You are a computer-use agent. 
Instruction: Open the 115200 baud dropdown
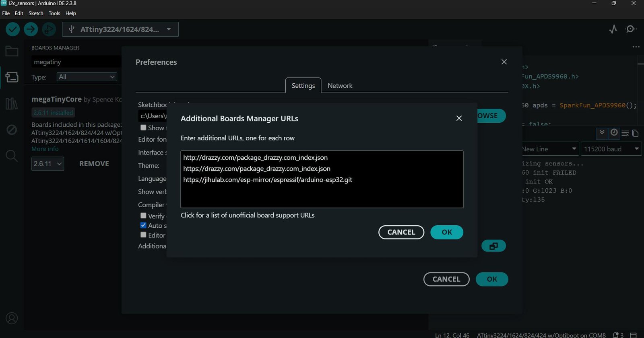point(611,149)
